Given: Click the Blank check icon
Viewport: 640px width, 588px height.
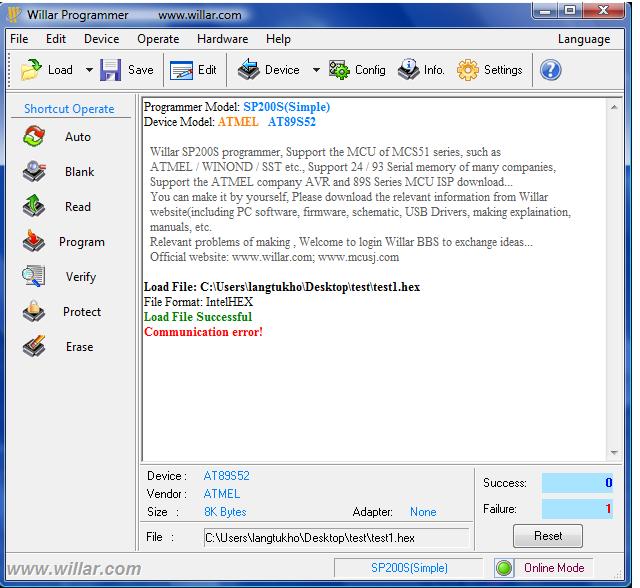Looking at the screenshot, I should coord(34,171).
